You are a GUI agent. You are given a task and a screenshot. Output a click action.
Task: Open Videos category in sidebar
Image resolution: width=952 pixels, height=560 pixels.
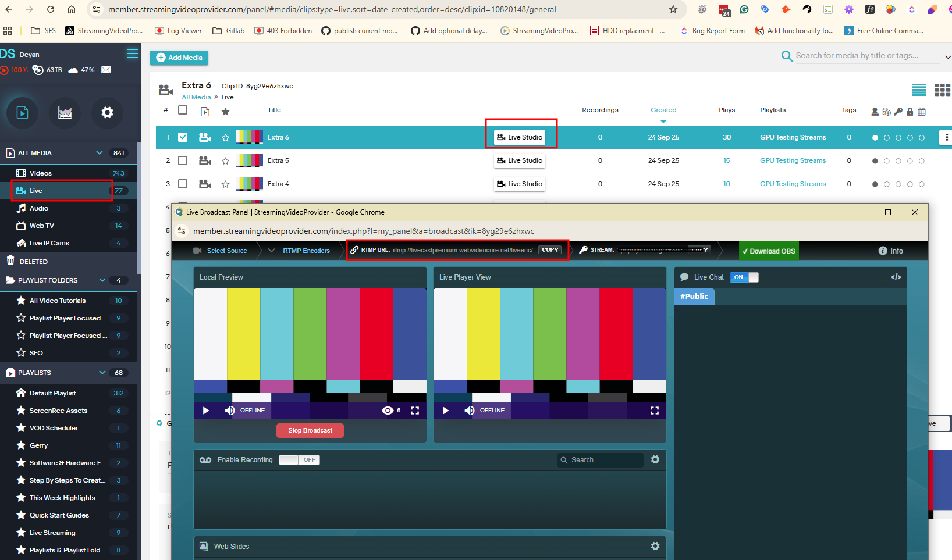click(x=41, y=173)
